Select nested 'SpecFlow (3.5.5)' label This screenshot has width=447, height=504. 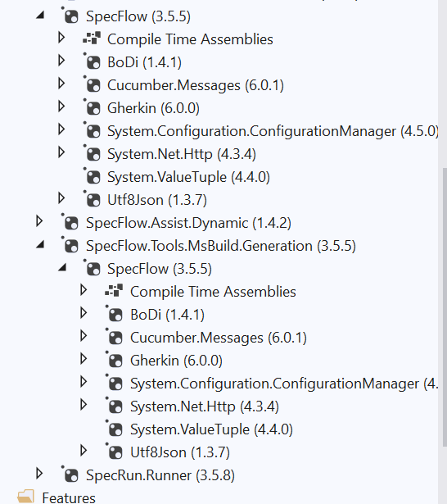pos(160,269)
